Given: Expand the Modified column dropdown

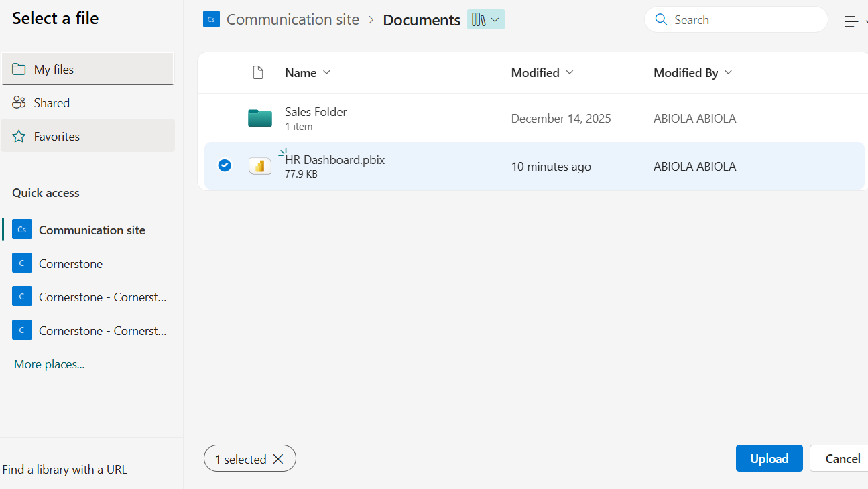Looking at the screenshot, I should pyautogui.click(x=570, y=72).
